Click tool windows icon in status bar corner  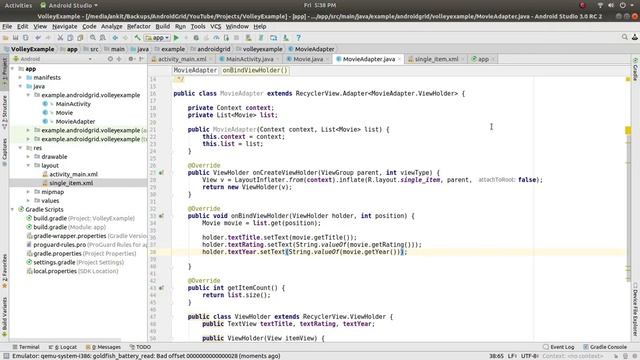pyautogui.click(x=6, y=356)
